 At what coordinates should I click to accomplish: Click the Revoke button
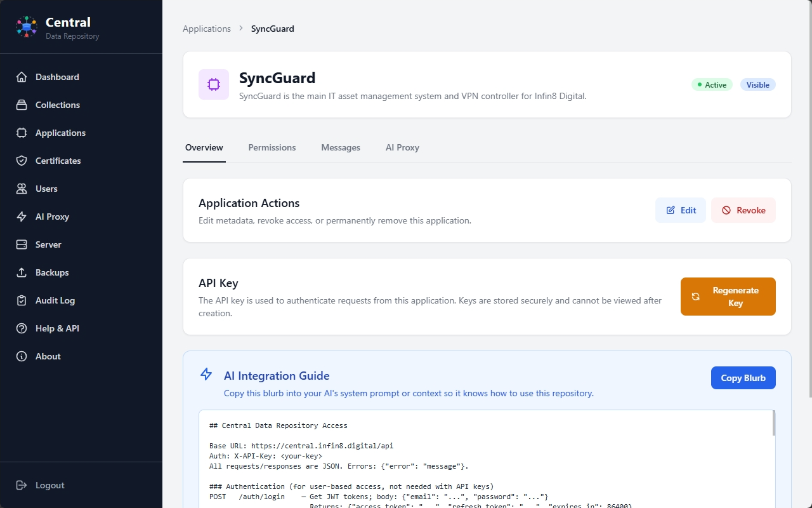pos(743,210)
